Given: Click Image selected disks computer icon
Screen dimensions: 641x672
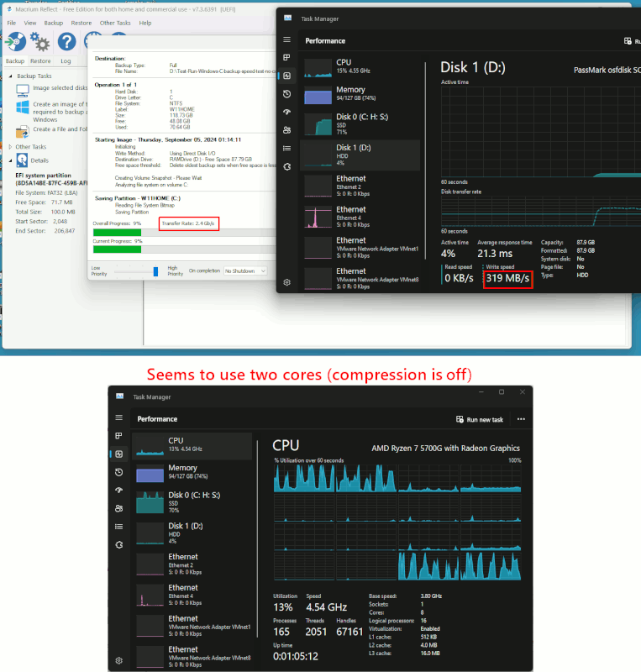Looking at the screenshot, I should click(23, 91).
